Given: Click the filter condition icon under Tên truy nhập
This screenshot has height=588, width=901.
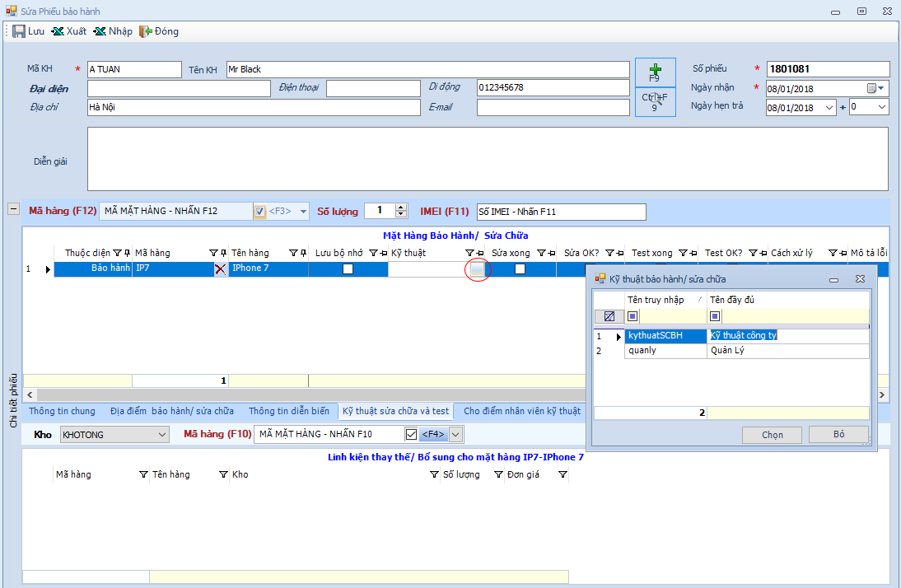Looking at the screenshot, I should click(x=633, y=316).
